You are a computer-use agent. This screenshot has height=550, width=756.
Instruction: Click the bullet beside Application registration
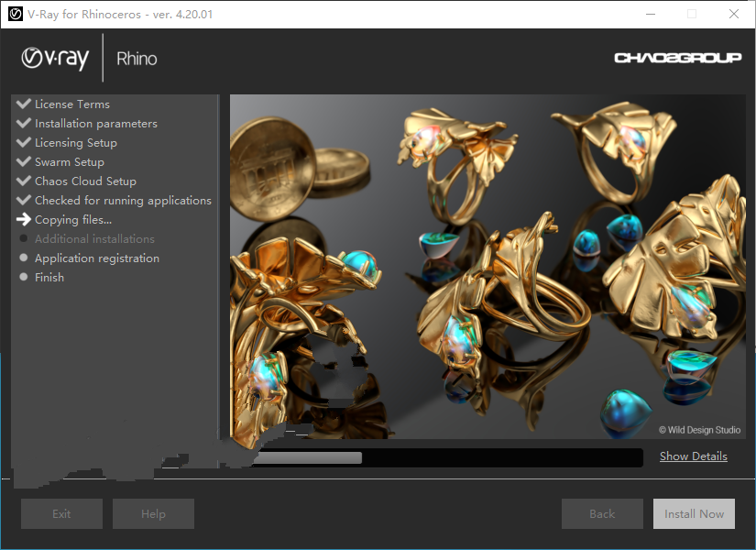click(23, 258)
